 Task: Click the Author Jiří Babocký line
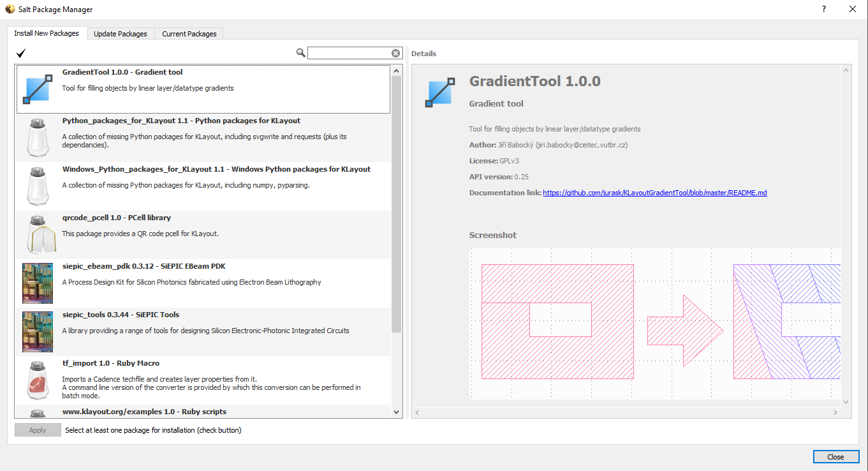click(x=548, y=145)
